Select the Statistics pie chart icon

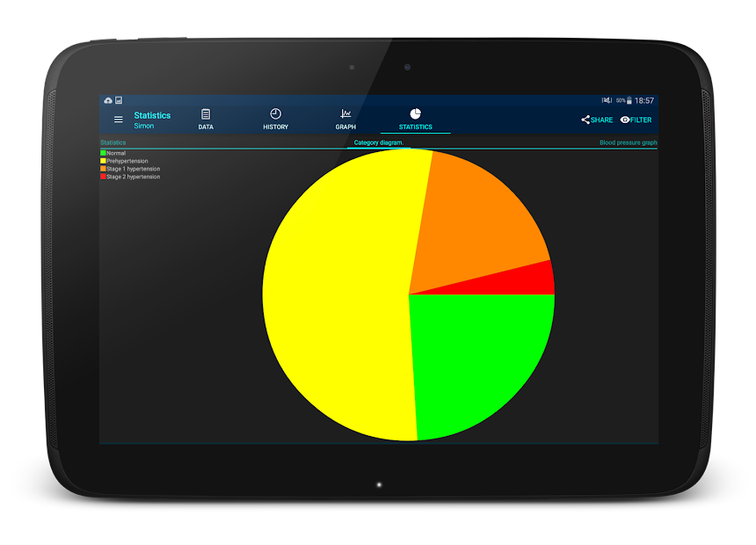point(416,113)
